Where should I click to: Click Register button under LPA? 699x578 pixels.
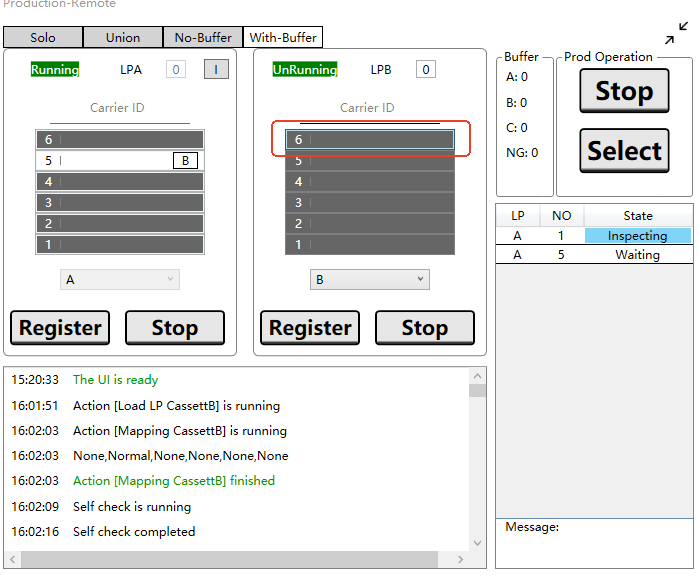(60, 328)
